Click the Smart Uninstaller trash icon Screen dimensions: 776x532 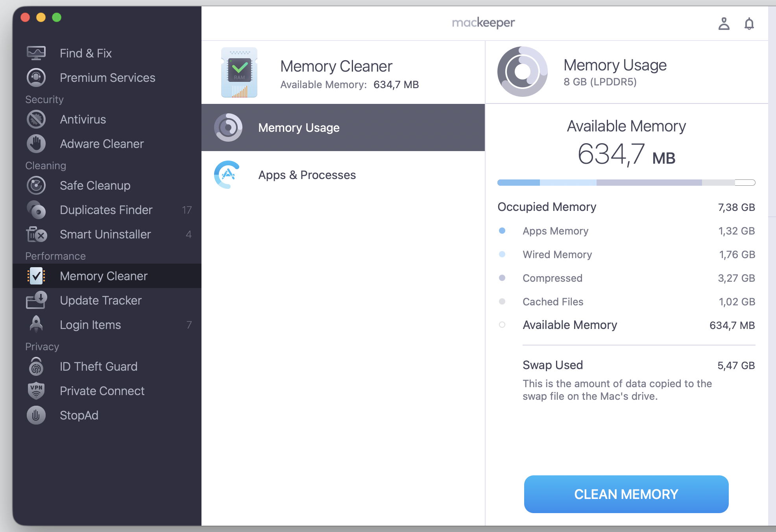pyautogui.click(x=36, y=234)
